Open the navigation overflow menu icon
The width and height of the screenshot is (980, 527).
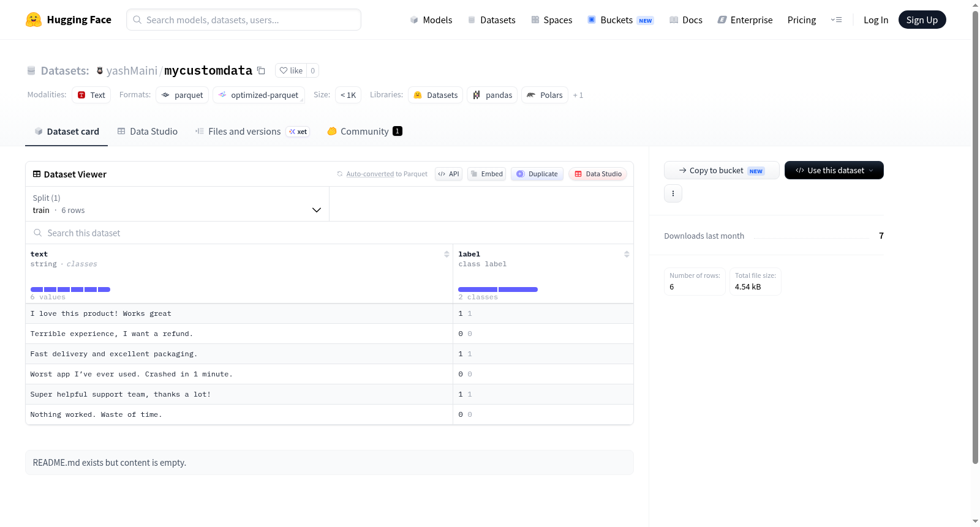(x=836, y=20)
